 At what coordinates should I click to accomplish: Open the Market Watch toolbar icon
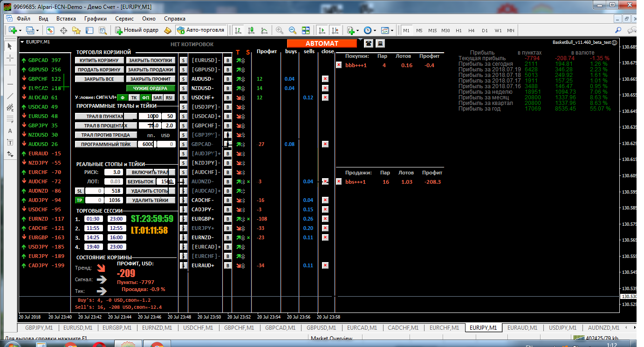point(50,30)
